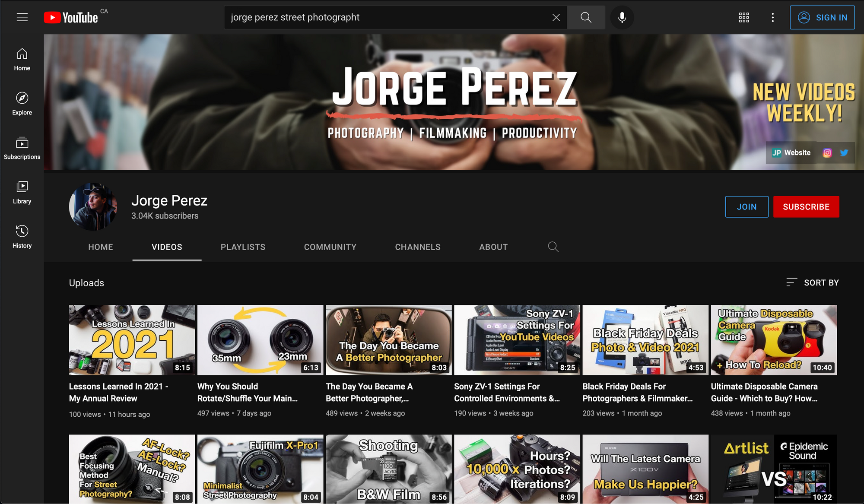Click the Jorge Perez channel name

(x=169, y=200)
